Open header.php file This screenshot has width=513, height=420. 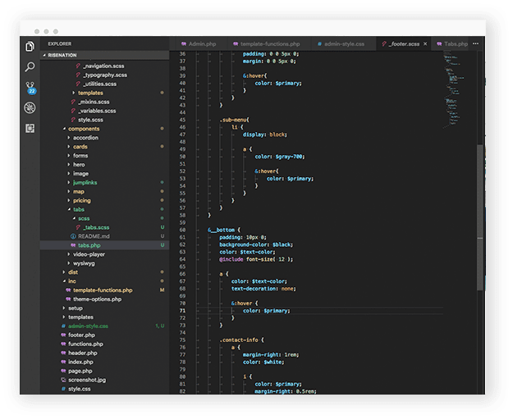pos(82,353)
